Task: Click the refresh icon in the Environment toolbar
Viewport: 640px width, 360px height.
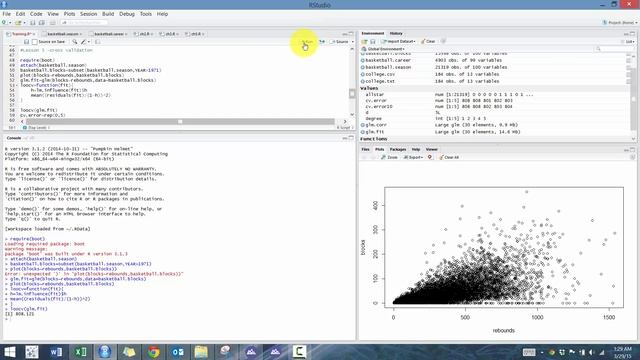Action: [444, 41]
